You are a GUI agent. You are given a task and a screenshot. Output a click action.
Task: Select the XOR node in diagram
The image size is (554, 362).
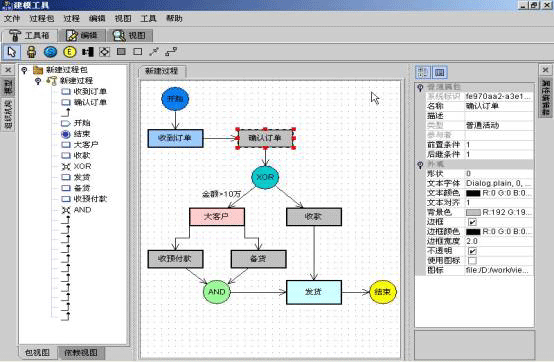pyautogui.click(x=265, y=177)
